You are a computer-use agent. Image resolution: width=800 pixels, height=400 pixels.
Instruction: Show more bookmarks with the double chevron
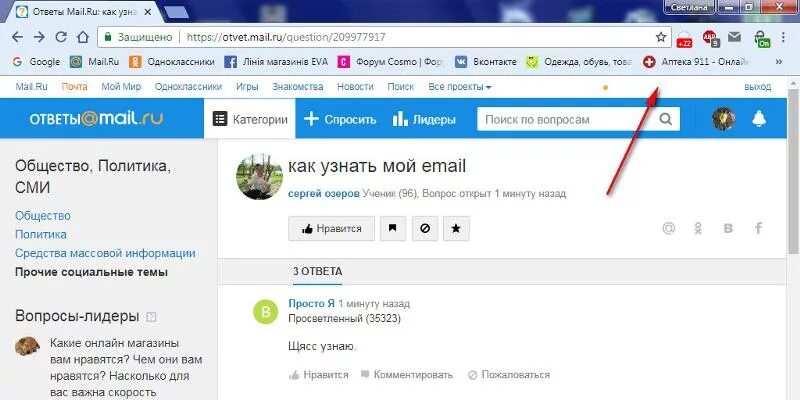pyautogui.click(x=779, y=62)
